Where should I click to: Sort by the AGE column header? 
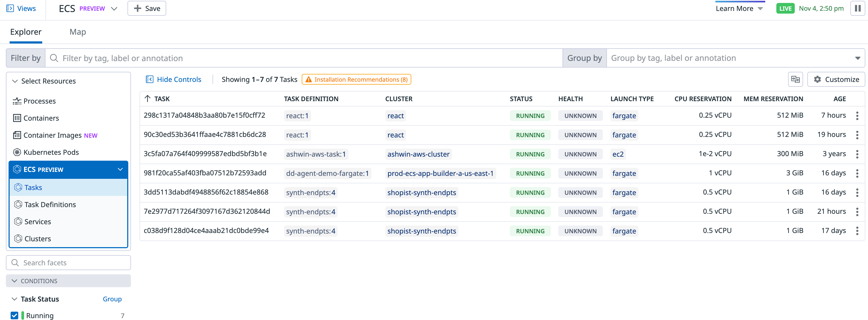[839, 99]
